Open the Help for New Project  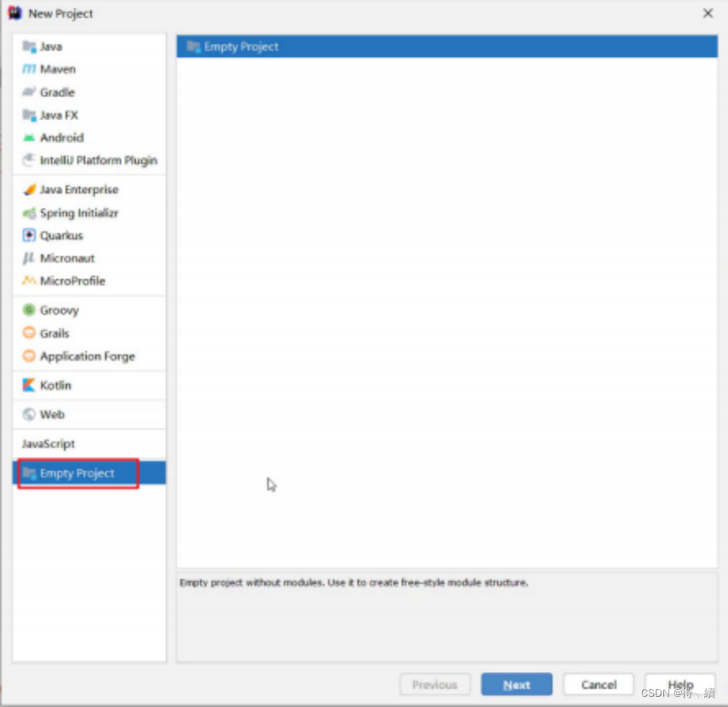[x=679, y=684]
